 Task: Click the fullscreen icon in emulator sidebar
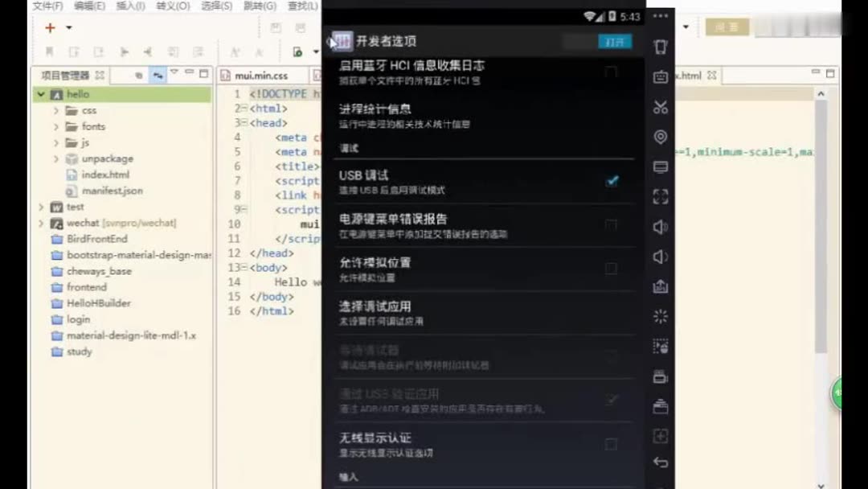(x=661, y=197)
